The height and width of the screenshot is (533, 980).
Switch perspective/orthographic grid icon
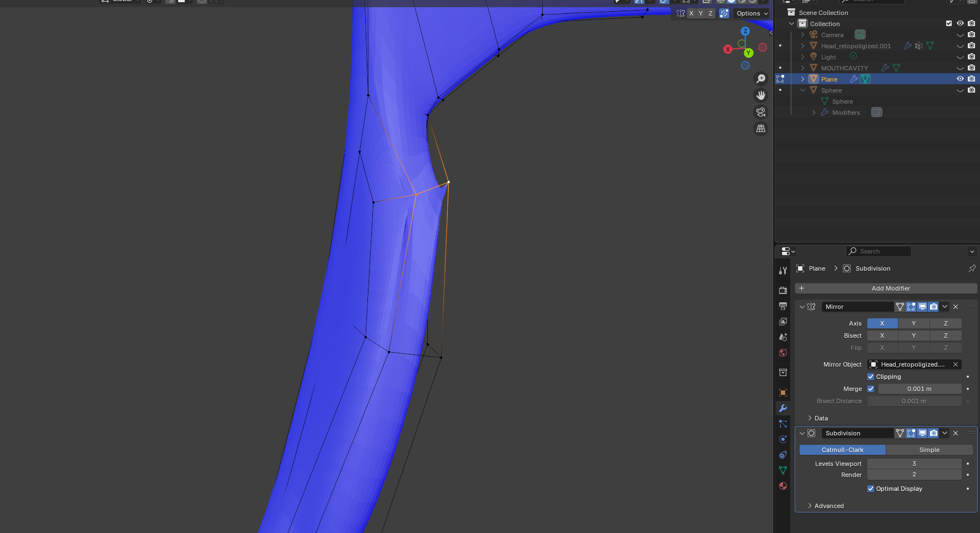click(761, 129)
